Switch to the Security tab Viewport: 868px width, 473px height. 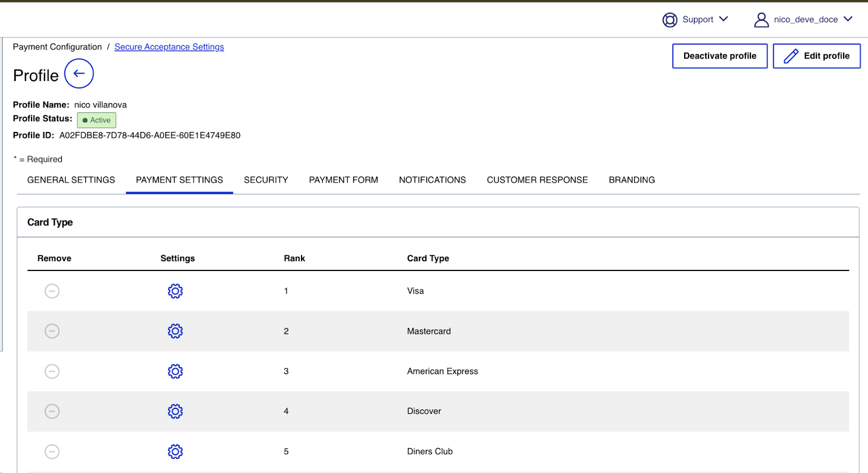pos(266,180)
